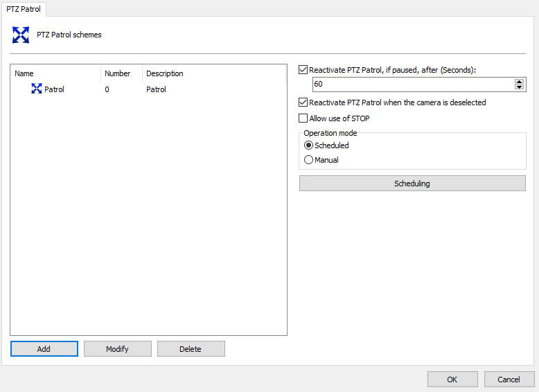
Task: Click the Patrol row's arrows icon
Action: (x=37, y=89)
